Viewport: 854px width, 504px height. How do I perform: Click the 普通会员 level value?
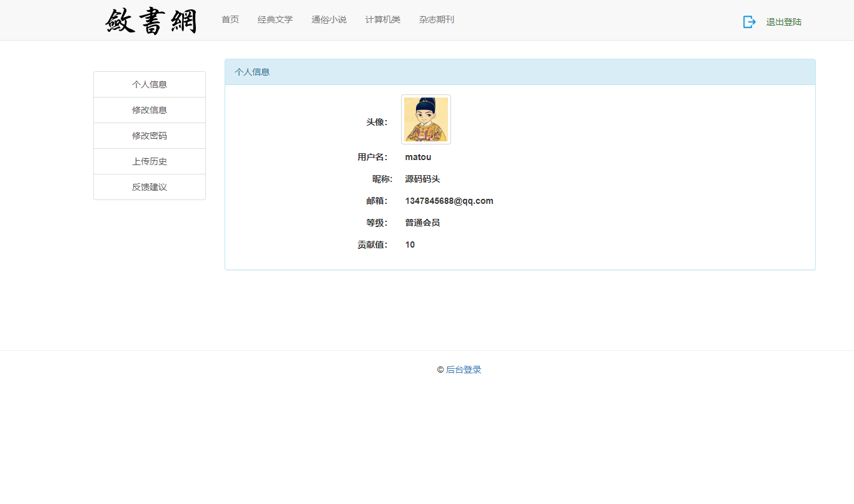[422, 223]
